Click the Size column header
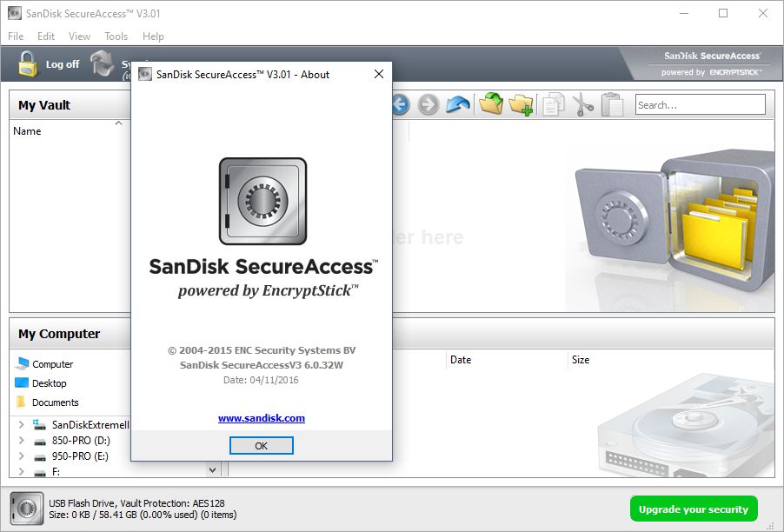This screenshot has width=784, height=532. click(581, 360)
